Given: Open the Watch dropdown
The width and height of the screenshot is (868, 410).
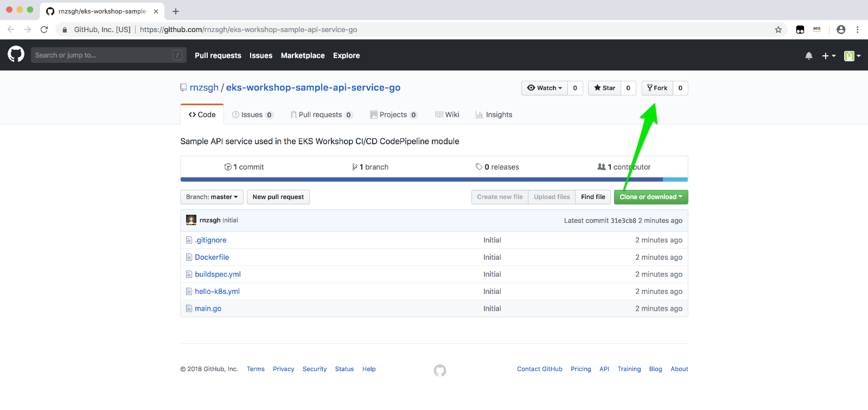Looking at the screenshot, I should click(x=545, y=88).
